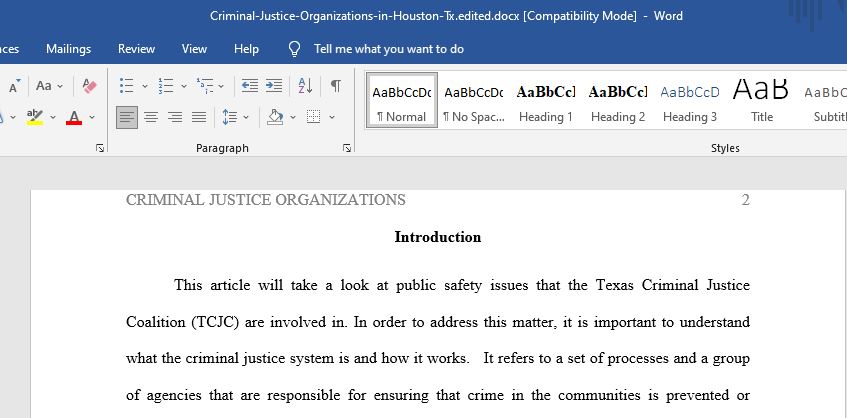Select the Help tab
This screenshot has height=418, width=847.
[246, 49]
